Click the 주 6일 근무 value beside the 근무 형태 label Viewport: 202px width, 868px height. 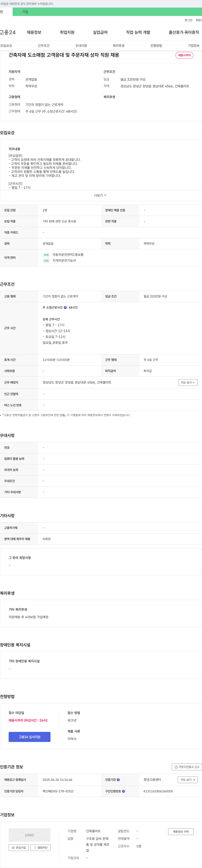tap(151, 360)
